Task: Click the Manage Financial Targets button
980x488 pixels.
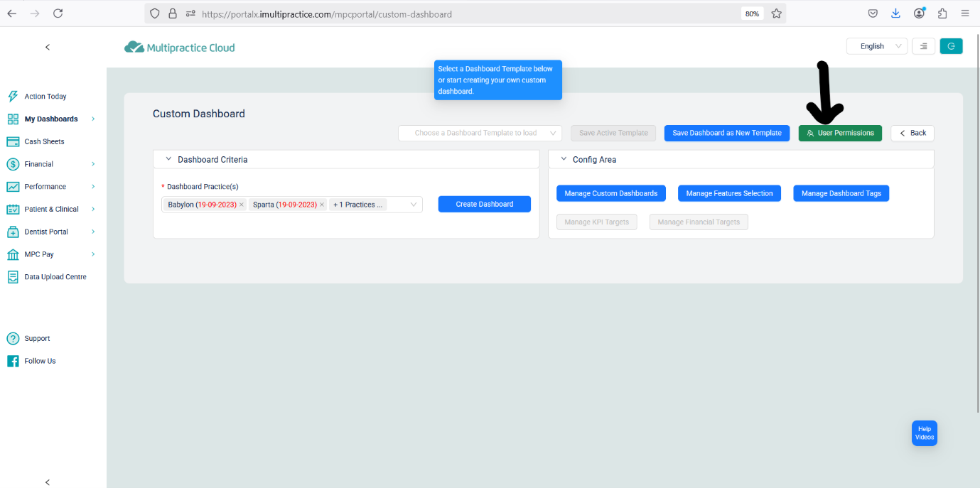Action: [699, 222]
